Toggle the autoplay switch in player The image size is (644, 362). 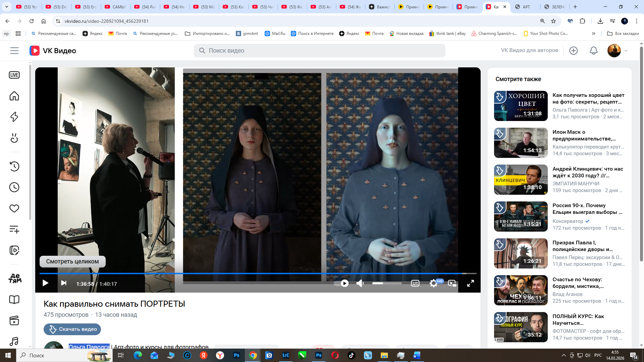(x=341, y=284)
